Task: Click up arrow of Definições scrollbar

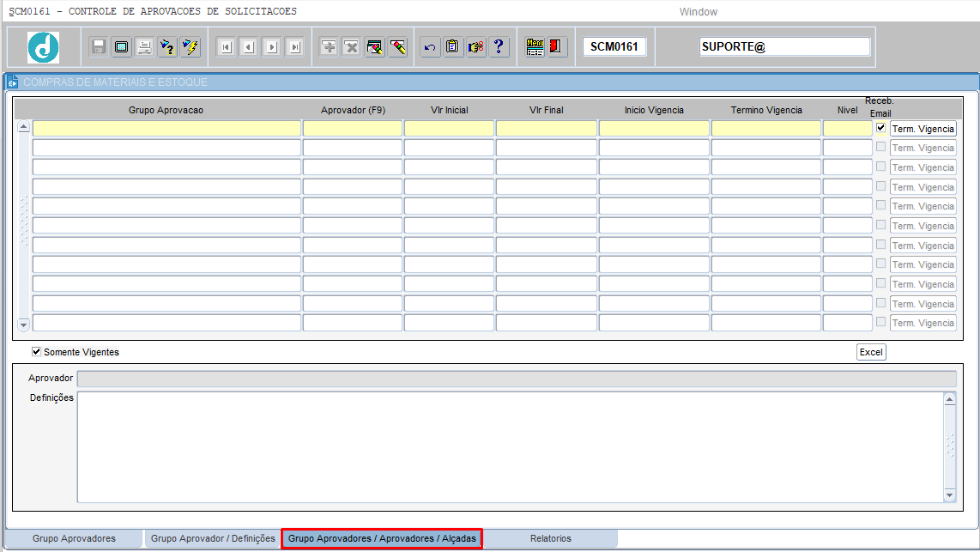Action: (x=949, y=399)
